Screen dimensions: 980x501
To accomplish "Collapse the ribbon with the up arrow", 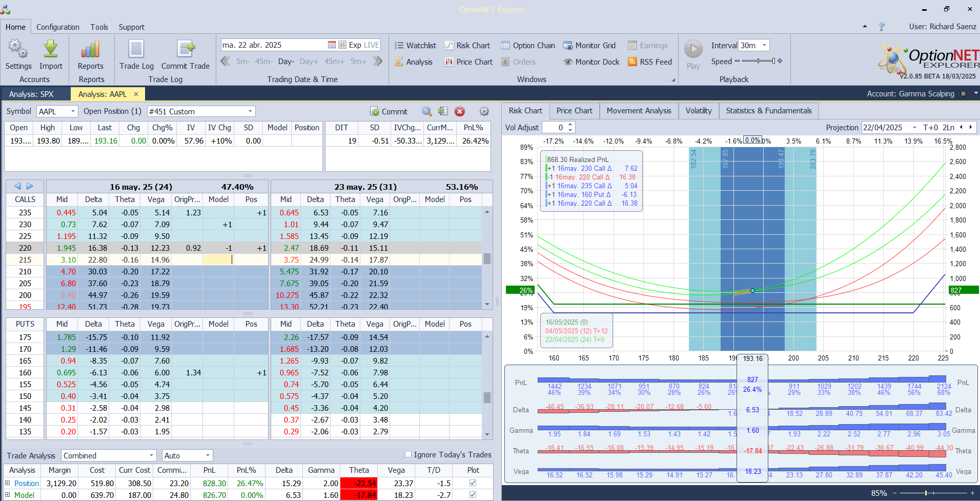I will 865,26.
